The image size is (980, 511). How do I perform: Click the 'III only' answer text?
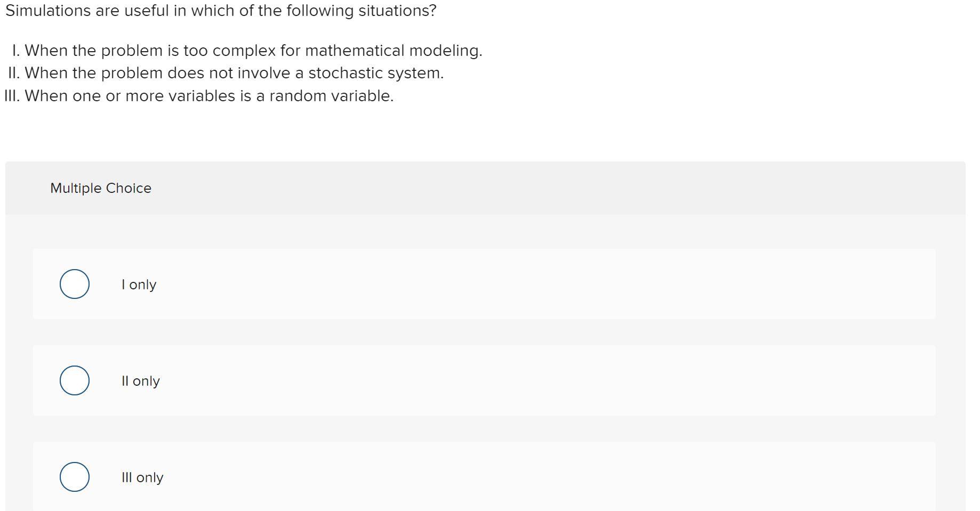click(142, 477)
